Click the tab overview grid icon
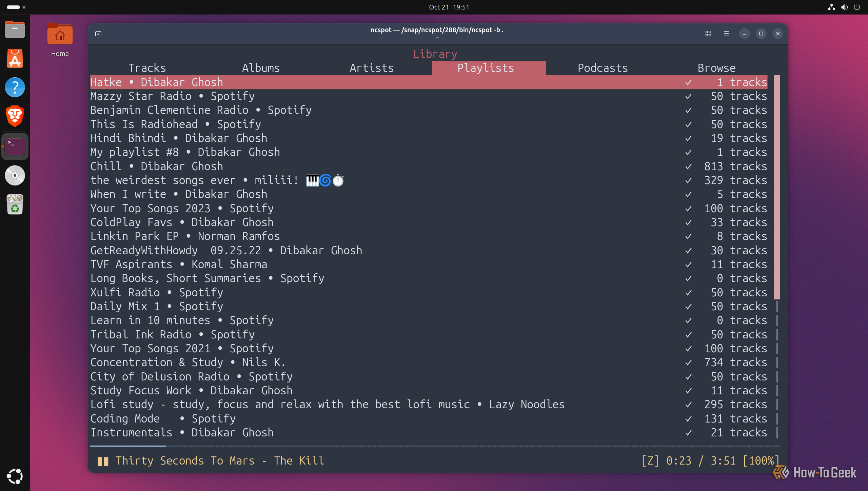 coord(708,34)
